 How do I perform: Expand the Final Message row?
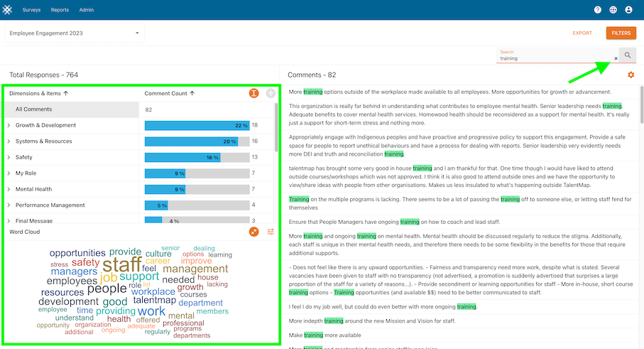(9, 221)
